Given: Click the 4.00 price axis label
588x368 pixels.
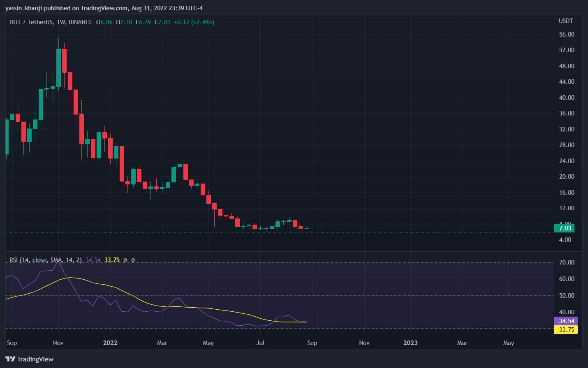Looking at the screenshot, I should (565, 240).
